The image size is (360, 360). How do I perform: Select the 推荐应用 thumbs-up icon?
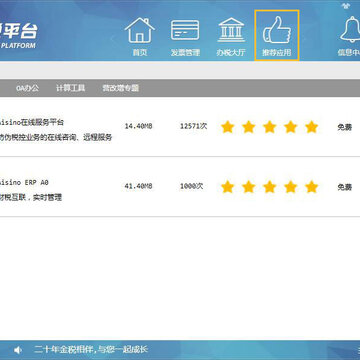coord(277,36)
